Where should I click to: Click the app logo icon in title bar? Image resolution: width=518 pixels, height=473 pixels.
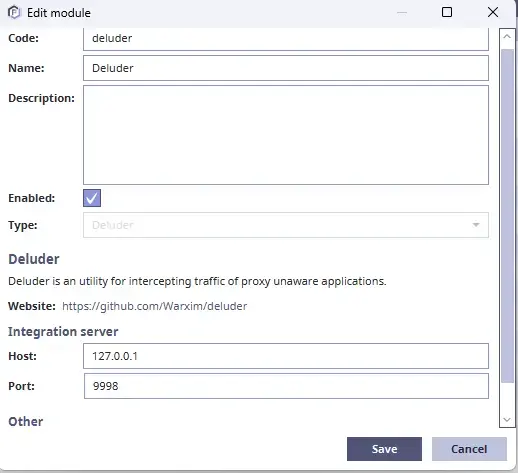tap(14, 13)
